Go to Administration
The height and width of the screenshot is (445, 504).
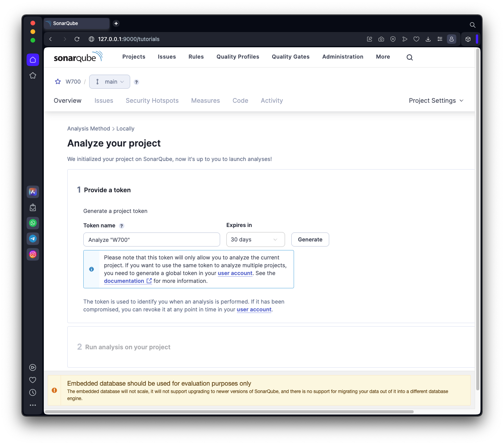pyautogui.click(x=343, y=57)
